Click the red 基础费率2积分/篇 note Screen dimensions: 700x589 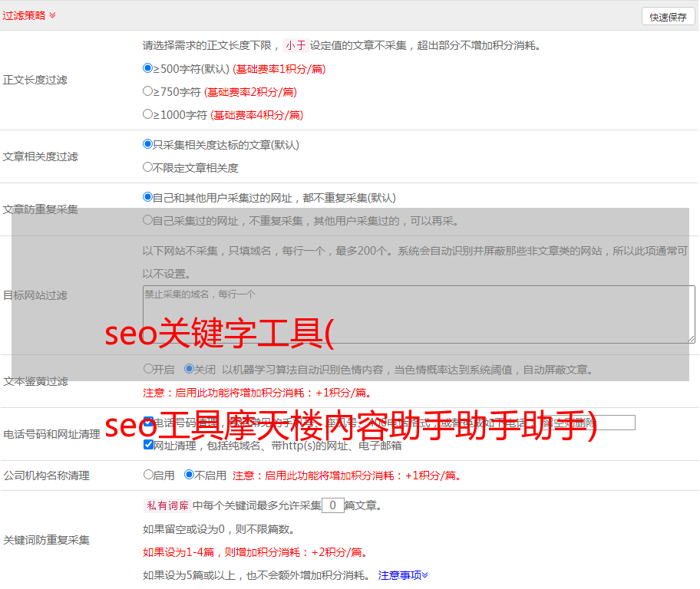point(251,92)
